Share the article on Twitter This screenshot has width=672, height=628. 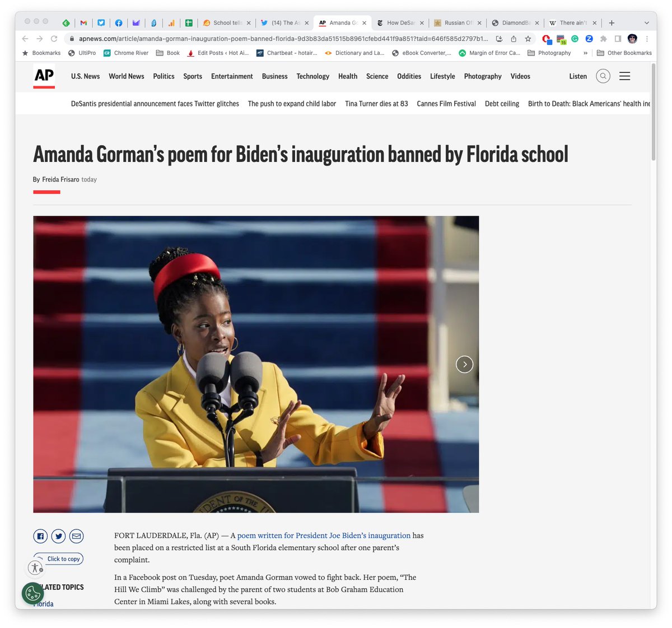coord(58,536)
